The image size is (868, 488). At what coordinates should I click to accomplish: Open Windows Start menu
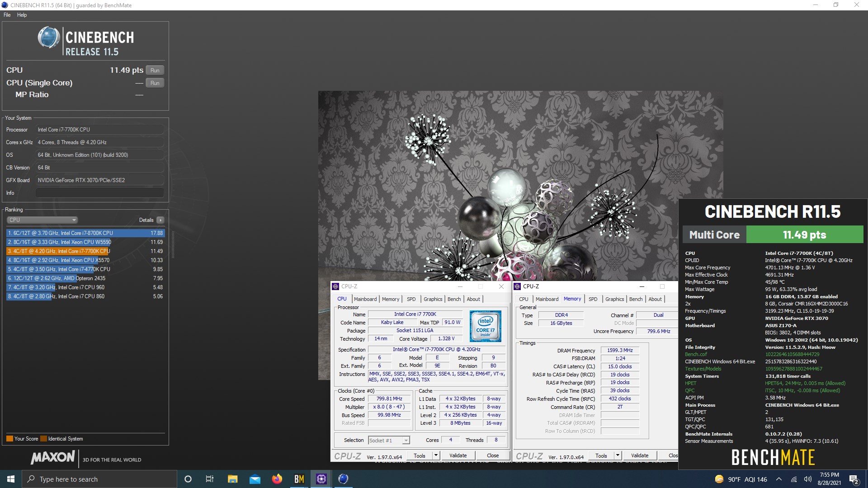point(11,479)
